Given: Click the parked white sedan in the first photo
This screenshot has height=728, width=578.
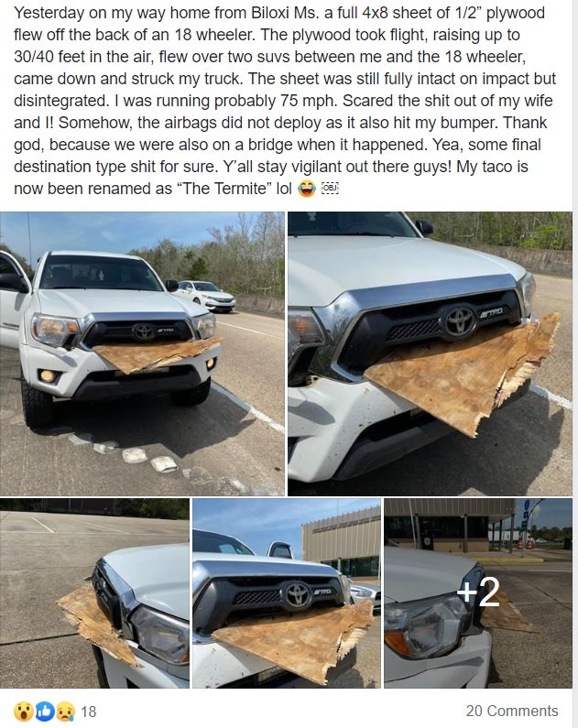Looking at the screenshot, I should pyautogui.click(x=207, y=295).
